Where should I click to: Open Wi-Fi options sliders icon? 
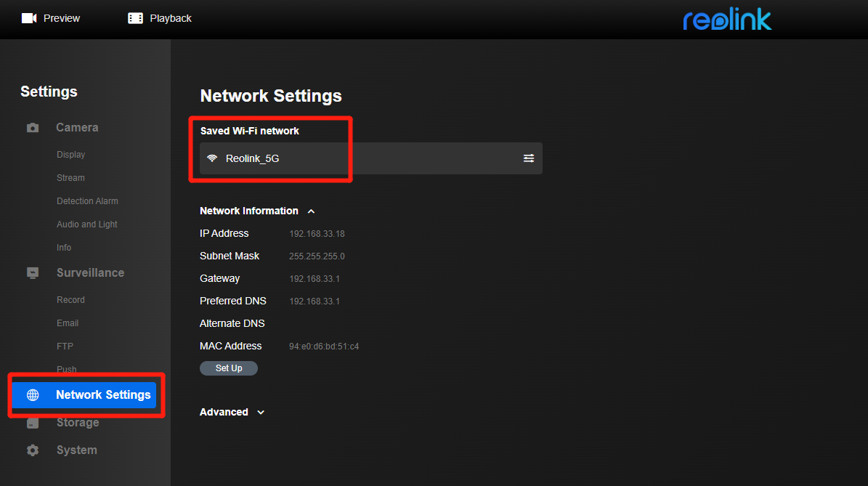coord(529,158)
